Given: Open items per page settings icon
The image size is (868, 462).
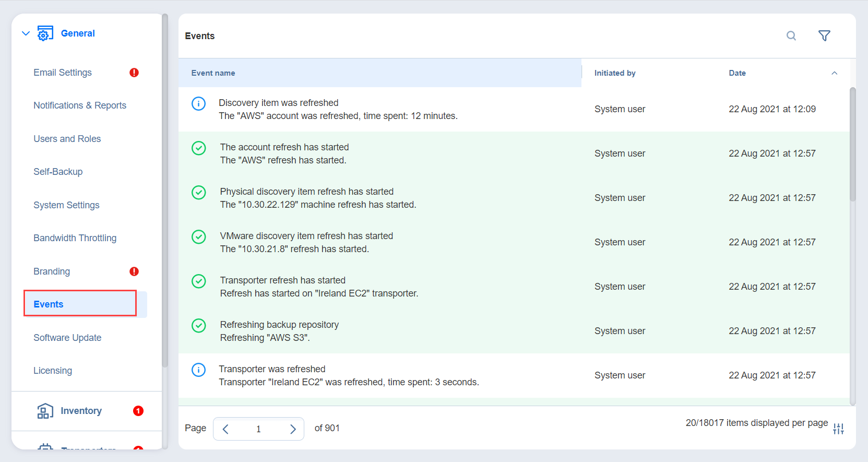Looking at the screenshot, I should [x=838, y=429].
